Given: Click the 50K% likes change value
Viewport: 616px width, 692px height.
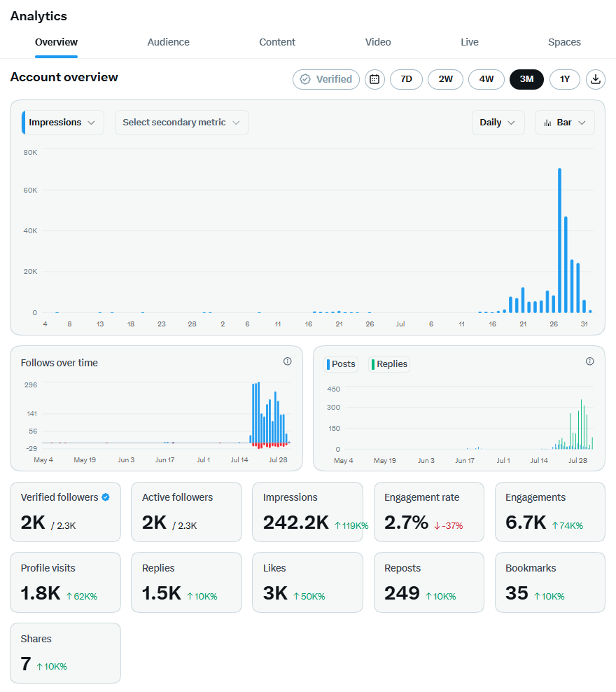Looking at the screenshot, I should tap(309, 596).
